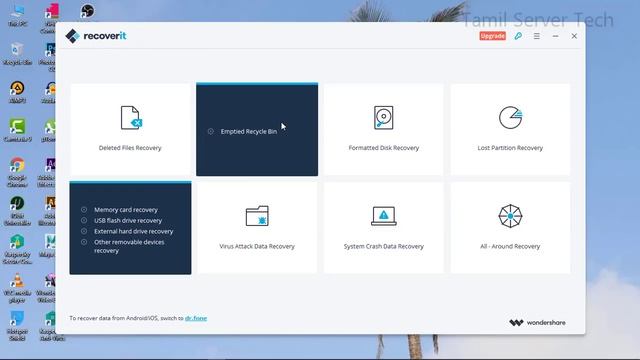
Task: Open Recycle Bin desktop icon
Action: pos(17,54)
